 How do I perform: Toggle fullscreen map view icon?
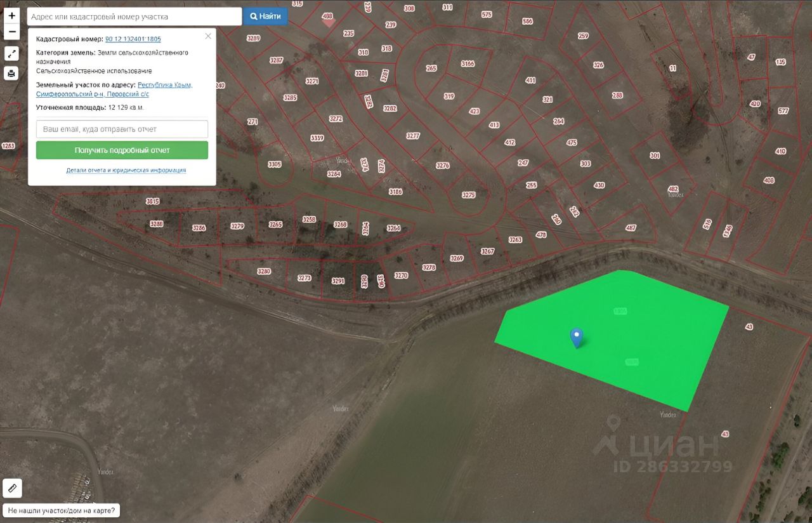tap(11, 53)
